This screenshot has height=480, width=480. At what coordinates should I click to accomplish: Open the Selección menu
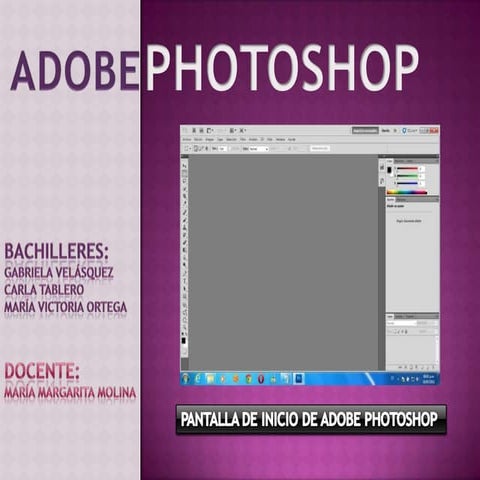click(x=232, y=139)
